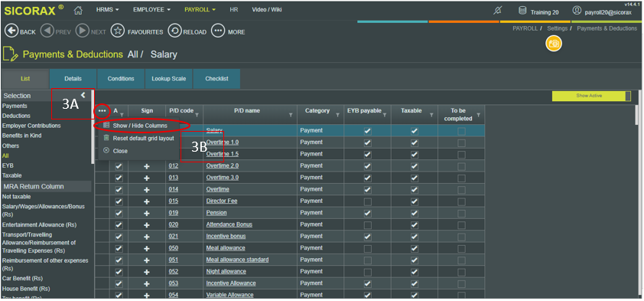Screen dimensions: 644x301
Task: Filter the To be completed column
Action: coord(478,116)
